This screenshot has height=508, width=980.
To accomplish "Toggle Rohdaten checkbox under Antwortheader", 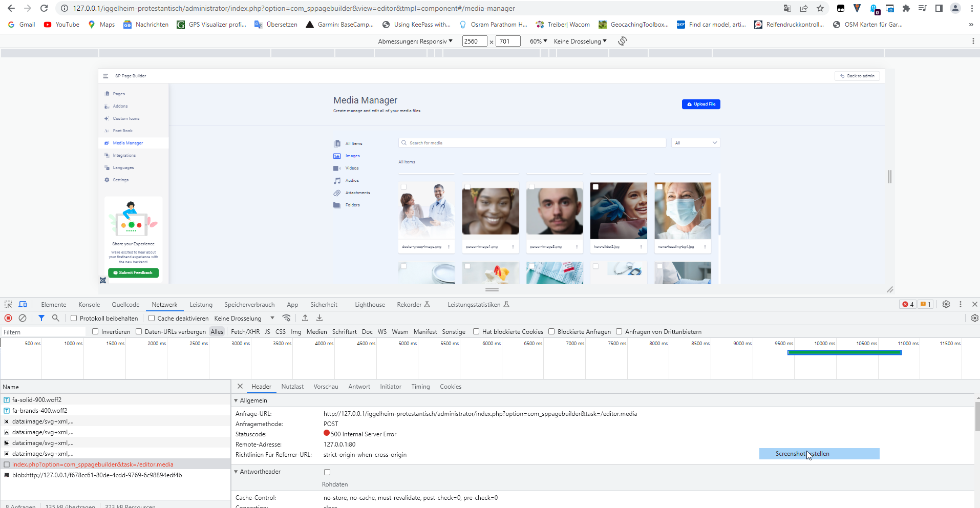I will [327, 472].
